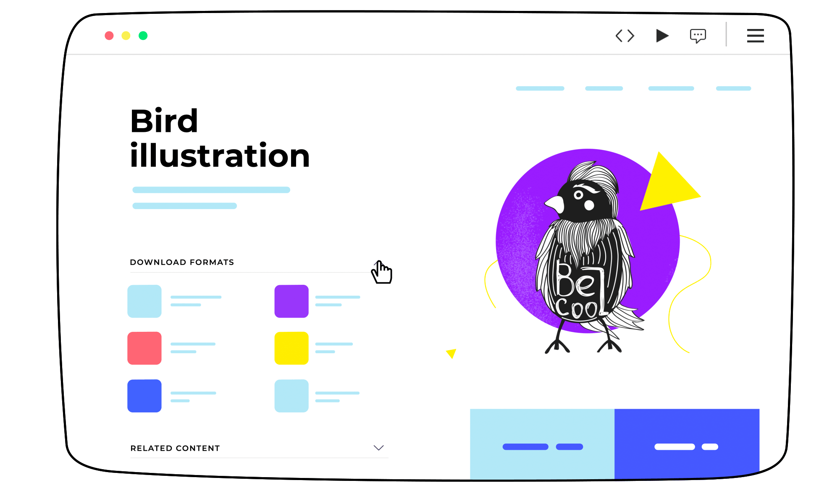This screenshot has height=504, width=840.
Task: Click the hamburger menu icon
Action: coord(755,36)
